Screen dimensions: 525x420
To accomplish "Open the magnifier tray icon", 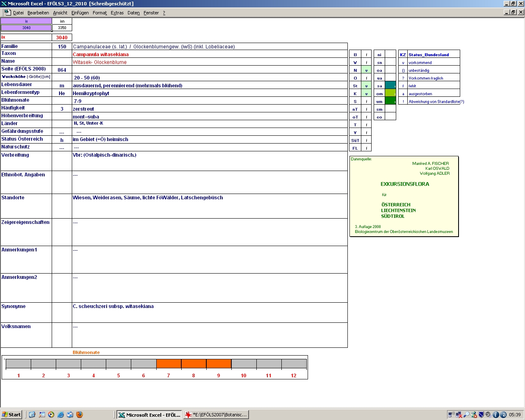I will click(466, 415).
